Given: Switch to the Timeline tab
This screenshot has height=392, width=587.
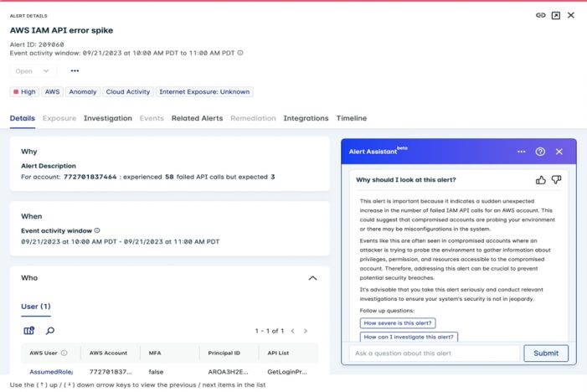Looking at the screenshot, I should click(352, 118).
